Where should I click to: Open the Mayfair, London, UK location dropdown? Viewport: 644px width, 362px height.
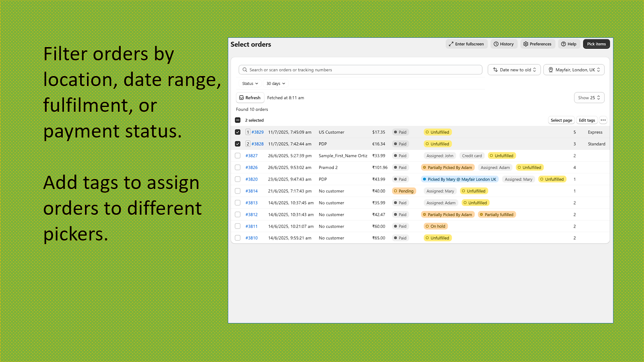pos(574,70)
